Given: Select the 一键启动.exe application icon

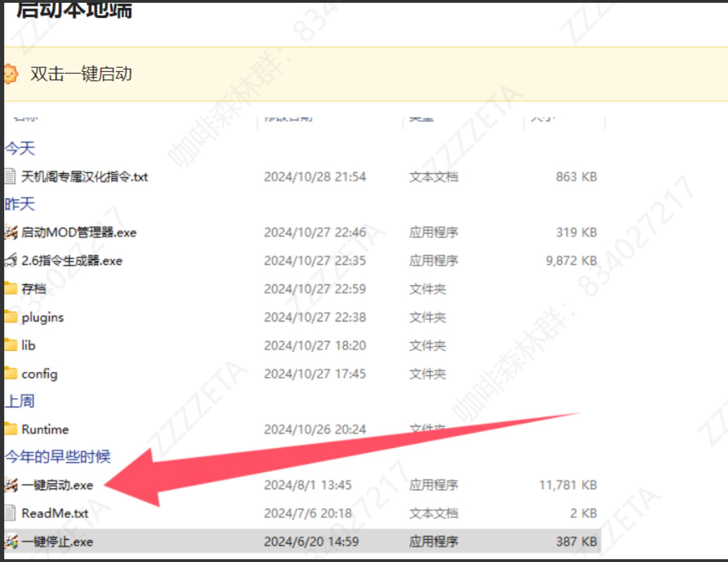Looking at the screenshot, I should 11,485.
